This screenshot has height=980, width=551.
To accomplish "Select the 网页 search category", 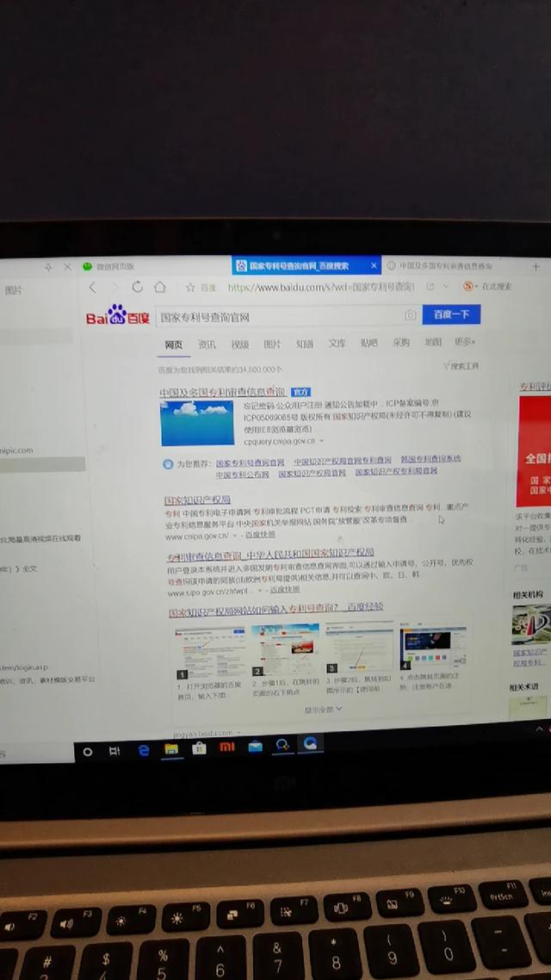I will pyautogui.click(x=174, y=344).
